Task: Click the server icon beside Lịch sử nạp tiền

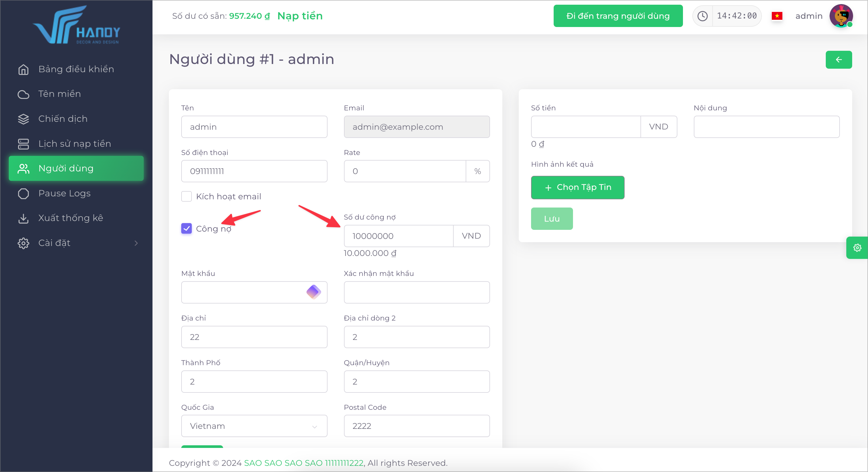Action: pyautogui.click(x=23, y=144)
